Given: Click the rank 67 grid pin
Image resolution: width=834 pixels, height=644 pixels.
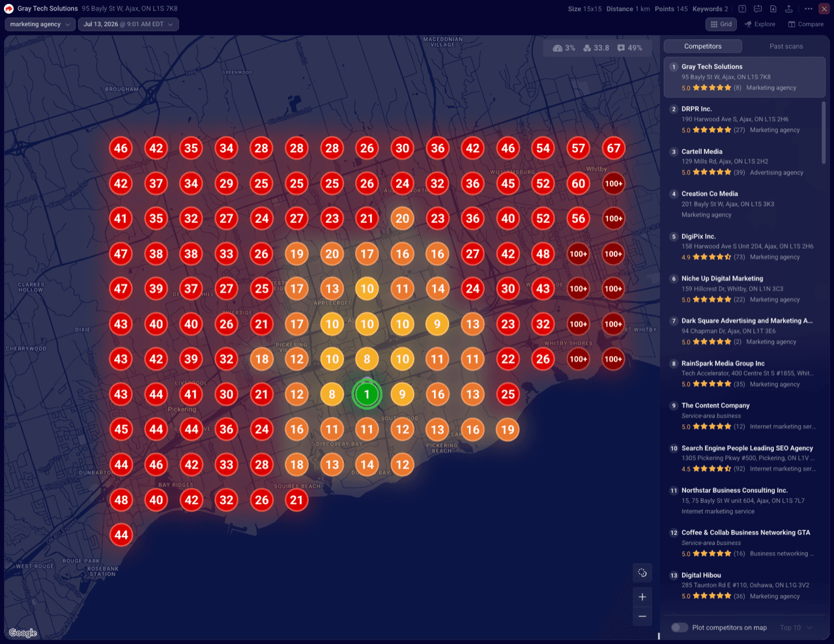Looking at the screenshot, I should coord(614,148).
